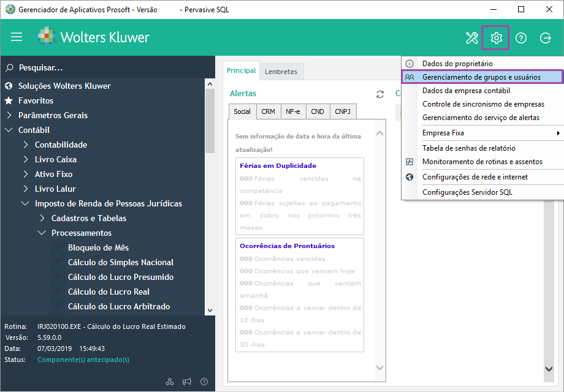The image size is (564, 392).
Task: Expand the Livro Lalur node
Action: point(26,189)
